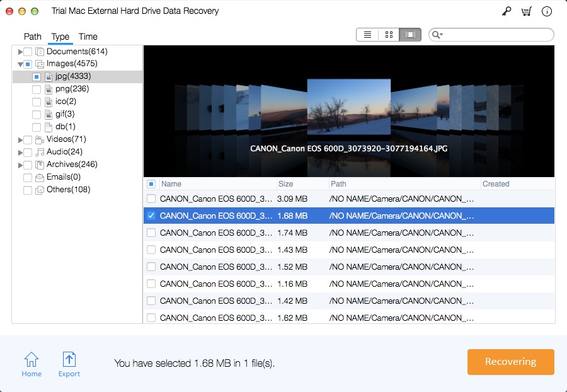The height and width of the screenshot is (392, 567).
Task: Select the Type tab
Action: pyautogui.click(x=60, y=37)
